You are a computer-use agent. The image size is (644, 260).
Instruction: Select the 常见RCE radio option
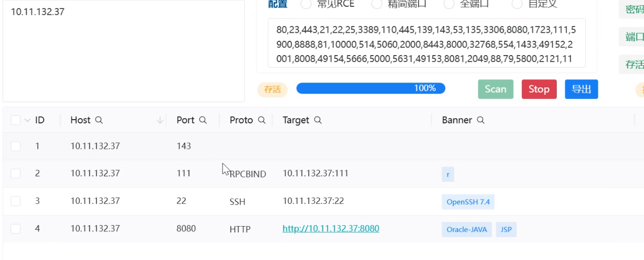[306, 4]
